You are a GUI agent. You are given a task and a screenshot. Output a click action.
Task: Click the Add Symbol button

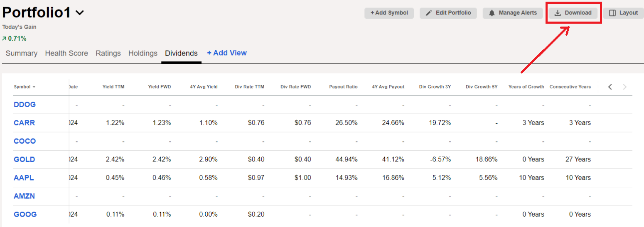pyautogui.click(x=389, y=13)
